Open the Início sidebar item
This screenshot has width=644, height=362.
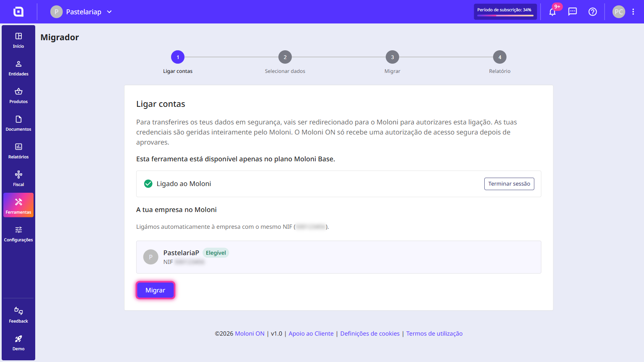(x=18, y=41)
